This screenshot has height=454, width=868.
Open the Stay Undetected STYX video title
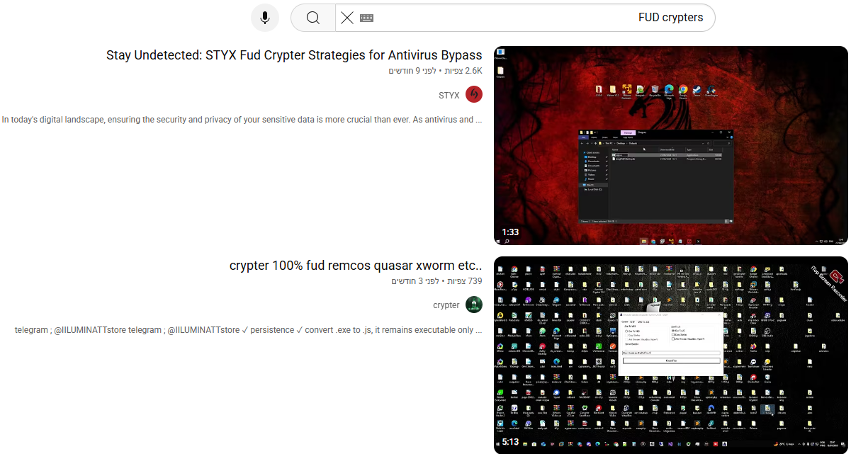(x=294, y=55)
